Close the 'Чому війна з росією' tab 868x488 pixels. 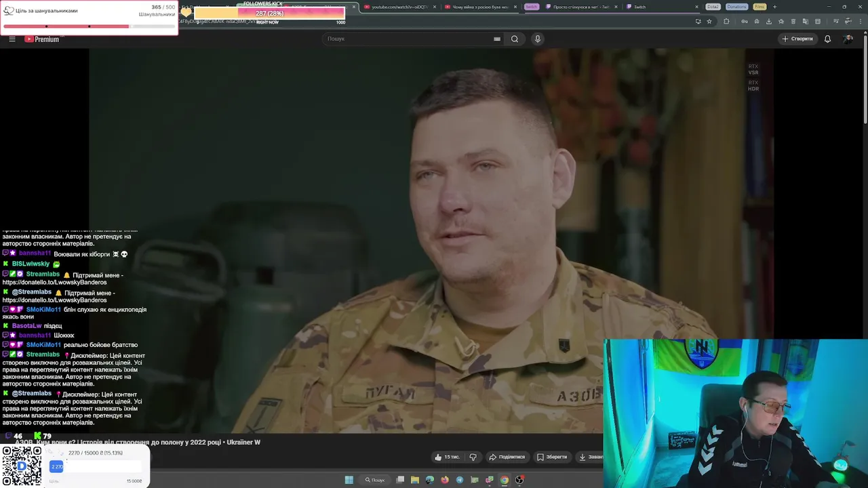[515, 7]
